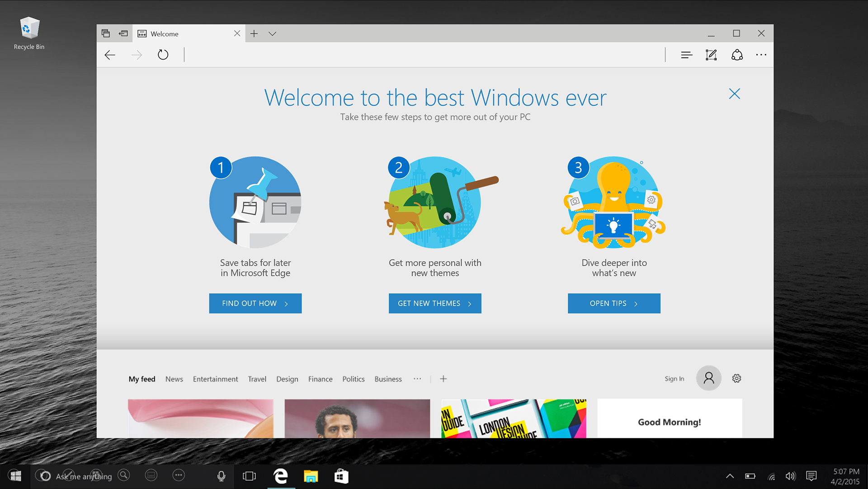Show more feed categories ellipsis
The width and height of the screenshot is (868, 489).
pos(417,379)
